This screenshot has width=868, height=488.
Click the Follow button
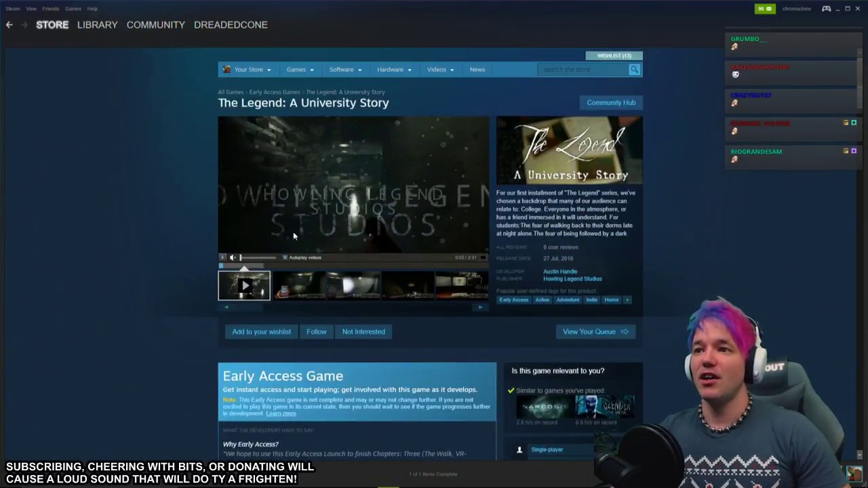click(316, 331)
